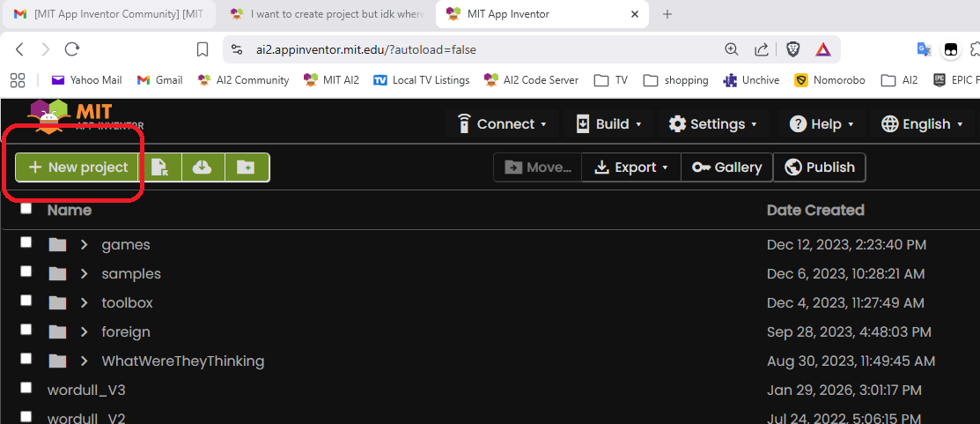The height and width of the screenshot is (424, 980).
Task: Open the Gallery button
Action: 727,167
